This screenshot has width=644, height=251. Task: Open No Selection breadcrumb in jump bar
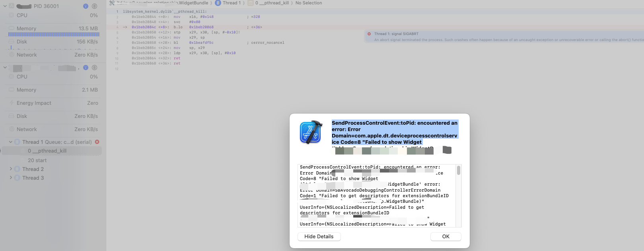(309, 3)
